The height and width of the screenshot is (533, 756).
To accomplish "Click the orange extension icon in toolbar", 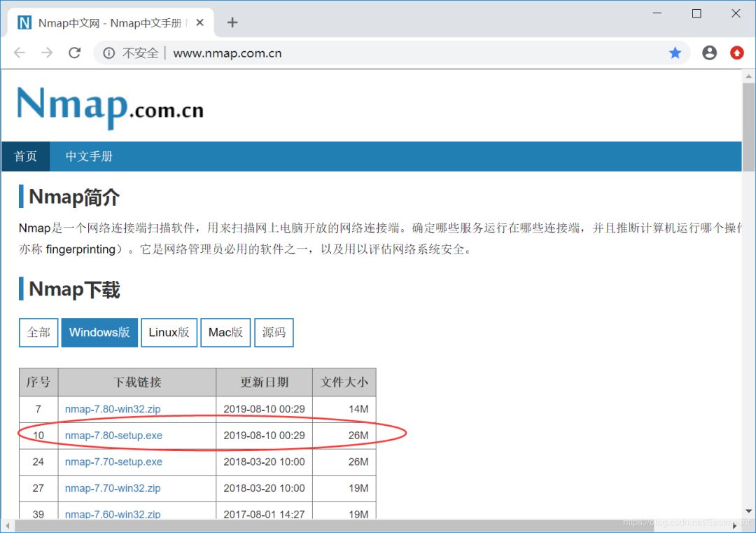I will point(736,53).
